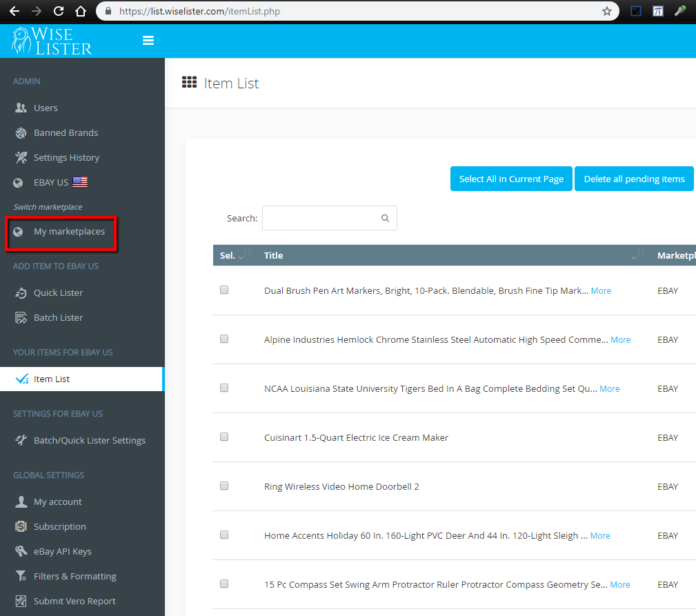Open Filters & Formatting in the sidebar
The image size is (696, 616).
[75, 576]
